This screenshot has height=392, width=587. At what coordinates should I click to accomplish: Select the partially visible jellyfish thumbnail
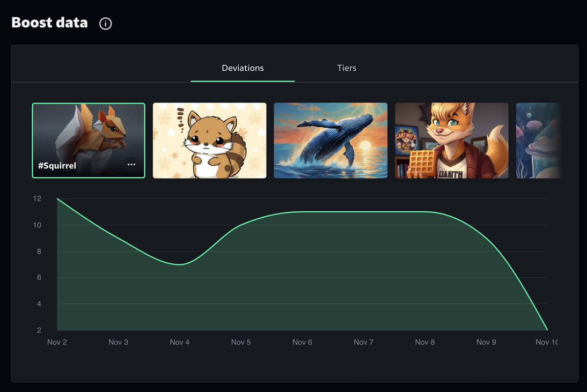pyautogui.click(x=538, y=140)
